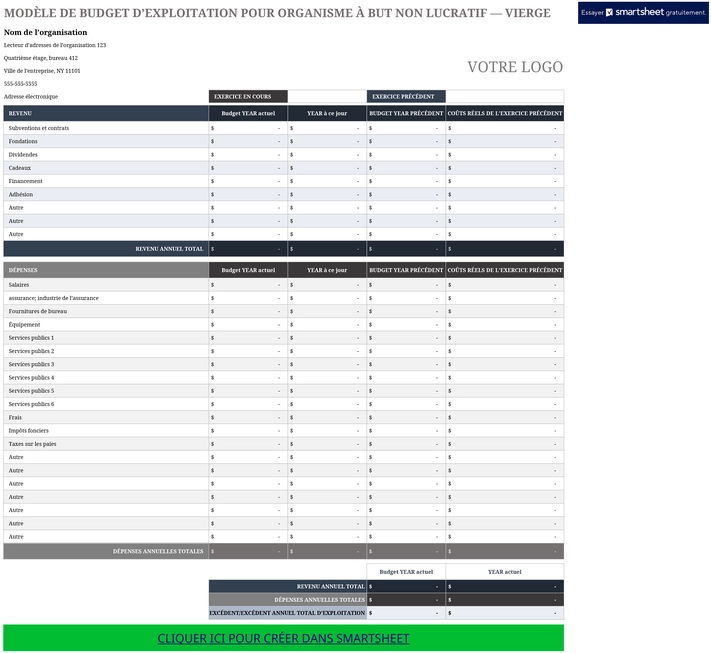Select the Cadeaux row label
Image resolution: width=711 pixels, height=653 pixels.
pyautogui.click(x=20, y=168)
